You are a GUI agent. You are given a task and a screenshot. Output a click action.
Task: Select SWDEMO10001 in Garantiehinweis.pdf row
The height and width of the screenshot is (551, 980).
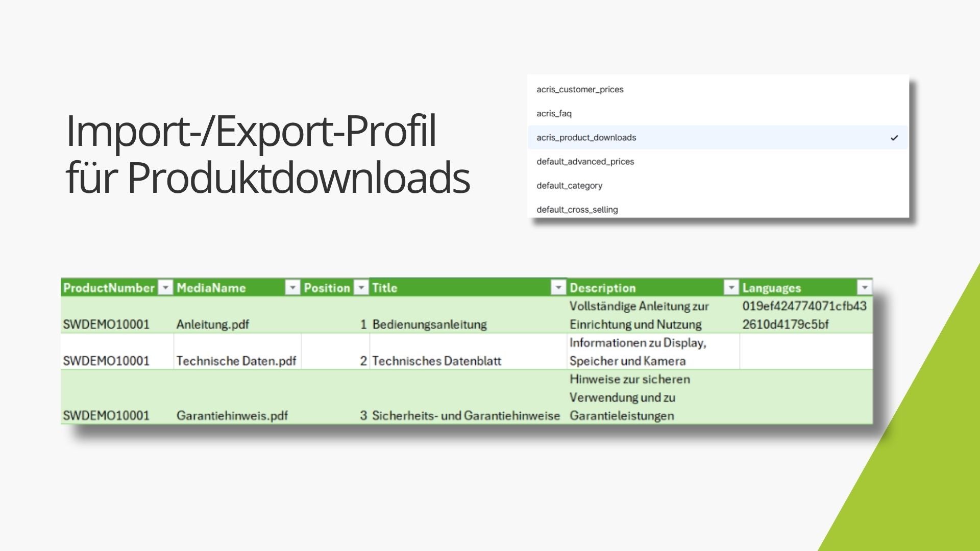117,397
